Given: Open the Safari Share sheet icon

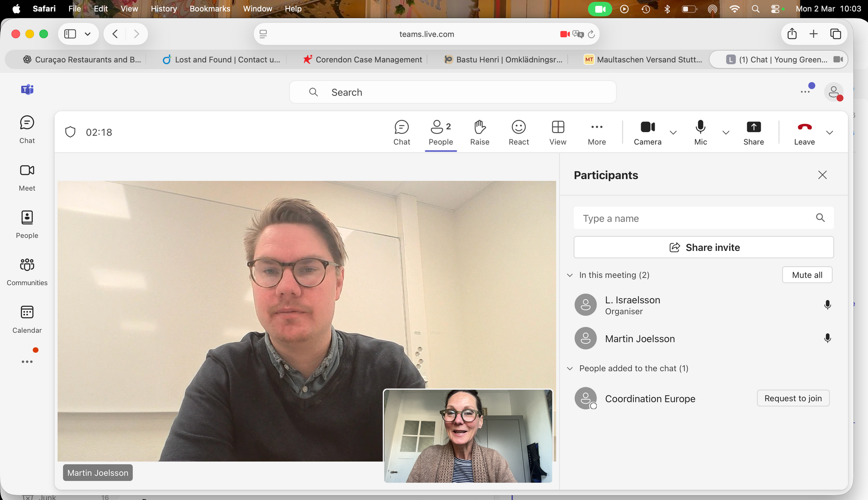Looking at the screenshot, I should click(x=792, y=34).
